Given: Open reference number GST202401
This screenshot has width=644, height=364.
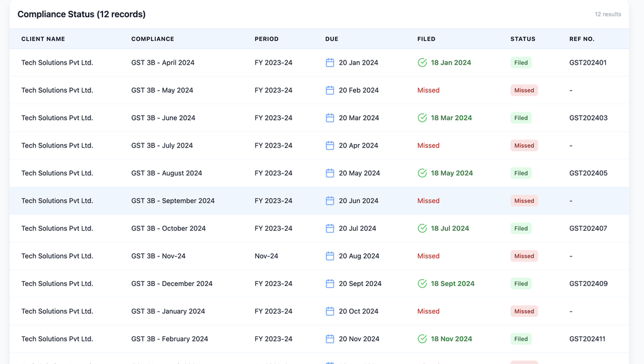Looking at the screenshot, I should click(x=587, y=63).
